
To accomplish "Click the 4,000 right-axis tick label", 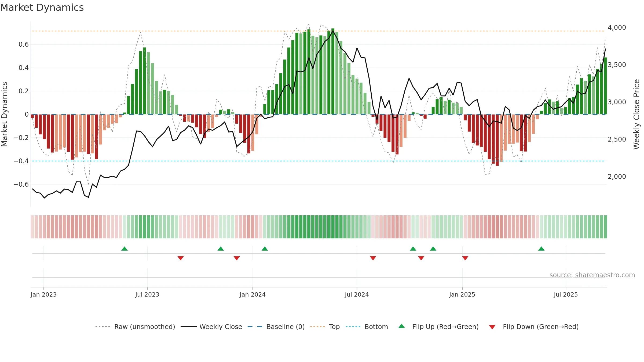I will 617,27.
